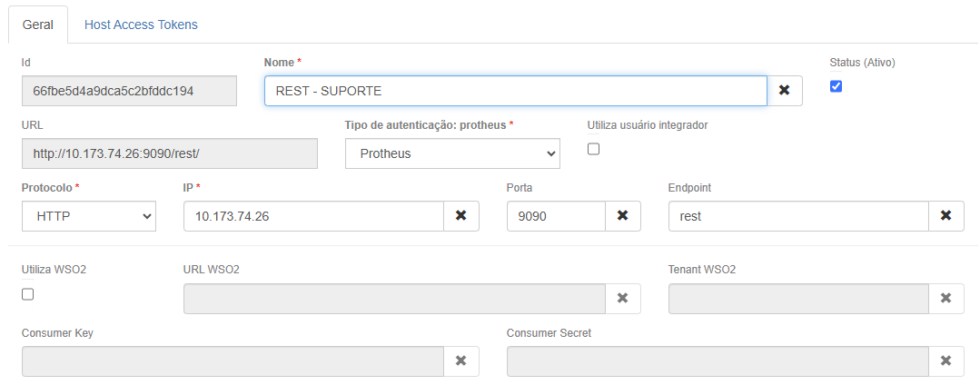Clear the Consumer Key field with X icon
The width and height of the screenshot is (980, 385).
(x=460, y=361)
